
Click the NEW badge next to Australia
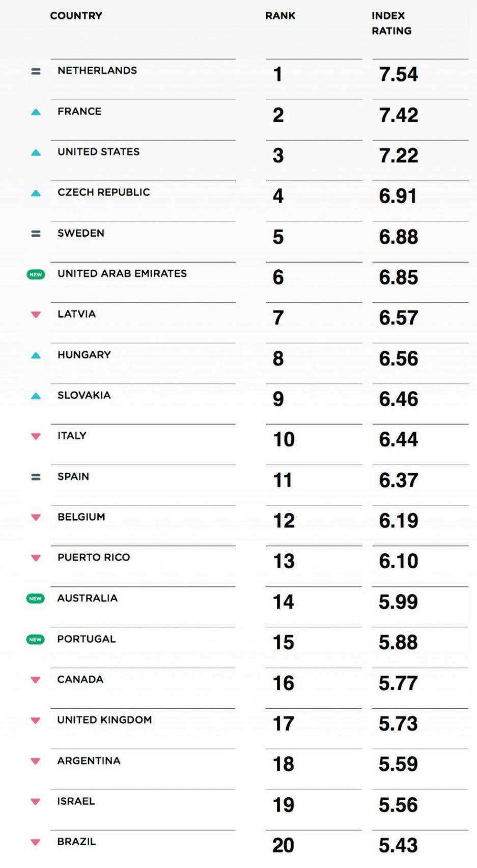click(35, 599)
